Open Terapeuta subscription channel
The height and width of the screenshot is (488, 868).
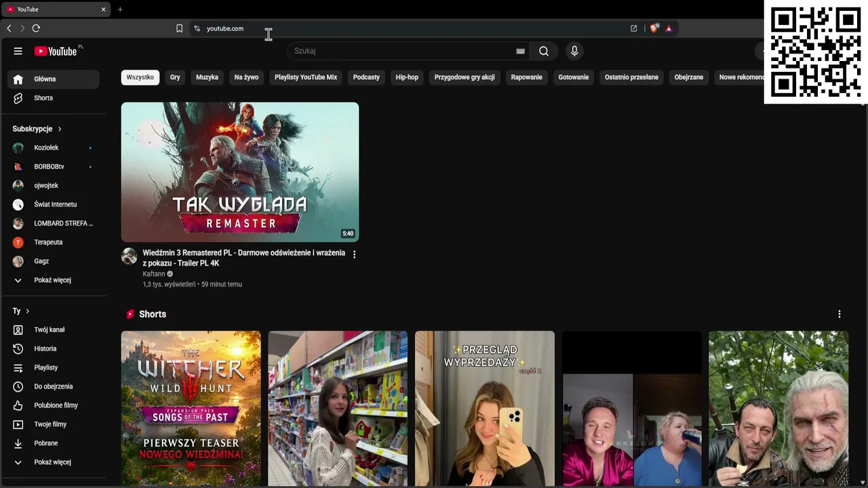54,243
